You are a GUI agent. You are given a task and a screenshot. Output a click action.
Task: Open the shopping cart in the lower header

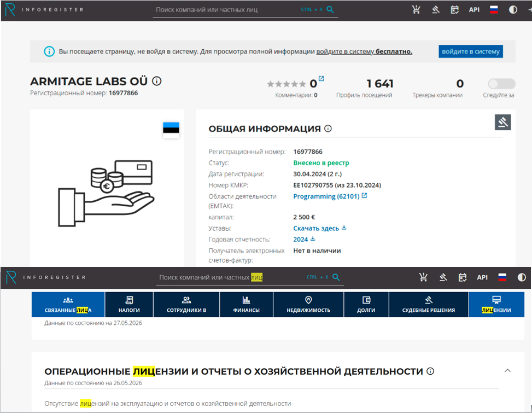coord(423,277)
